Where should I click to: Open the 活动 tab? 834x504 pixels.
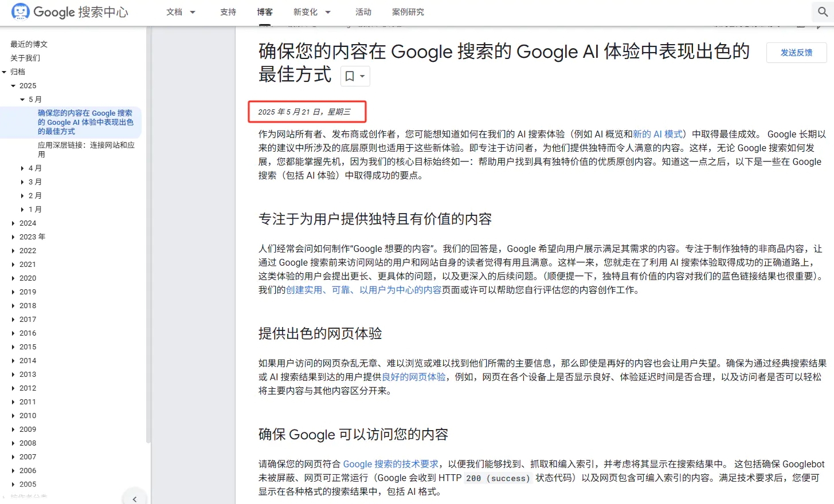pyautogui.click(x=363, y=12)
